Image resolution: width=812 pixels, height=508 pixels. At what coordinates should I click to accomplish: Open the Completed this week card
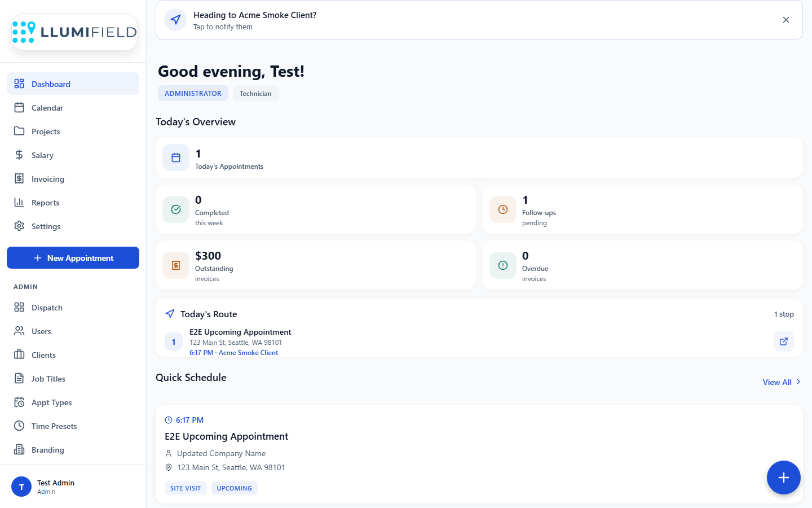316,209
